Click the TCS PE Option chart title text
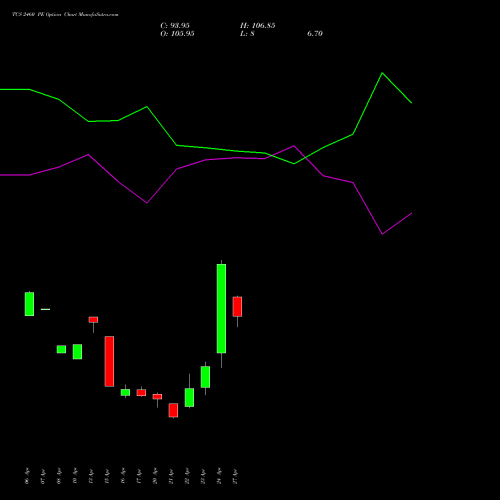This screenshot has width=500, height=500. point(65,14)
